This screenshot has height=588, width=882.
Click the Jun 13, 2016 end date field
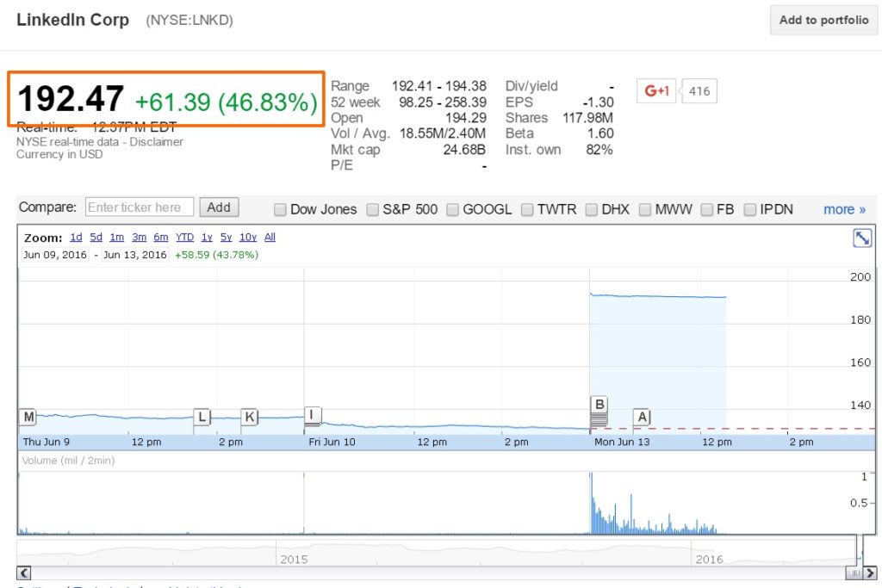pyautogui.click(x=135, y=255)
